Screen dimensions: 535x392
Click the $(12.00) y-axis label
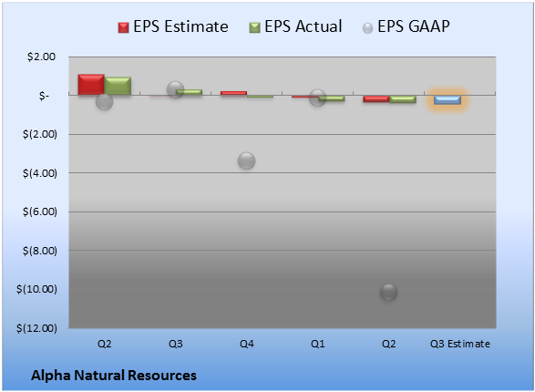[36, 328]
